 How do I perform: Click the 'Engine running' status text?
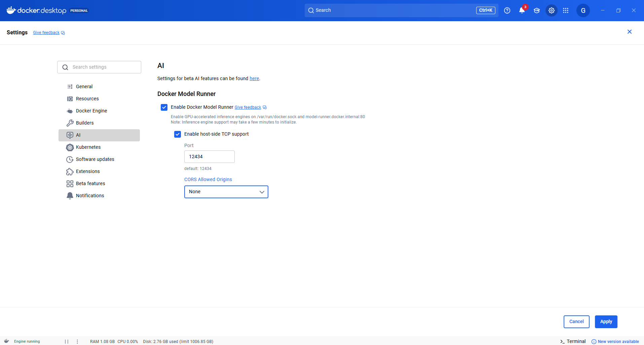tap(27, 342)
